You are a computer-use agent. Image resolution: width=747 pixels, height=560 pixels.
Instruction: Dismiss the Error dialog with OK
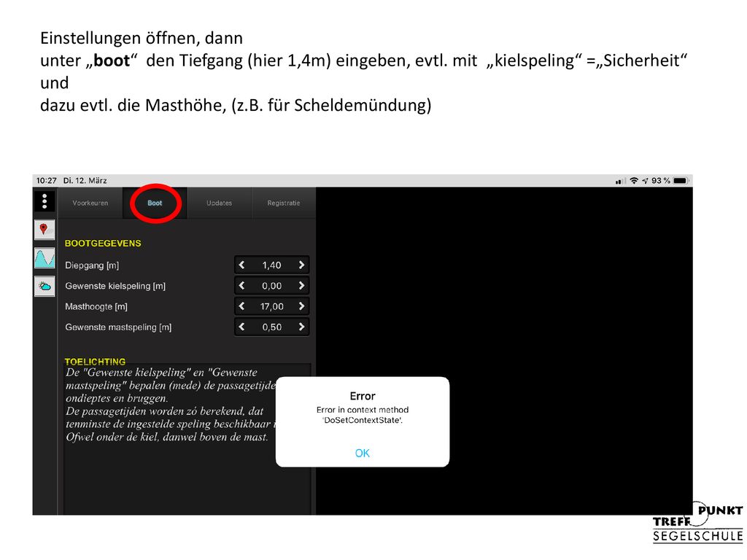coord(362,453)
